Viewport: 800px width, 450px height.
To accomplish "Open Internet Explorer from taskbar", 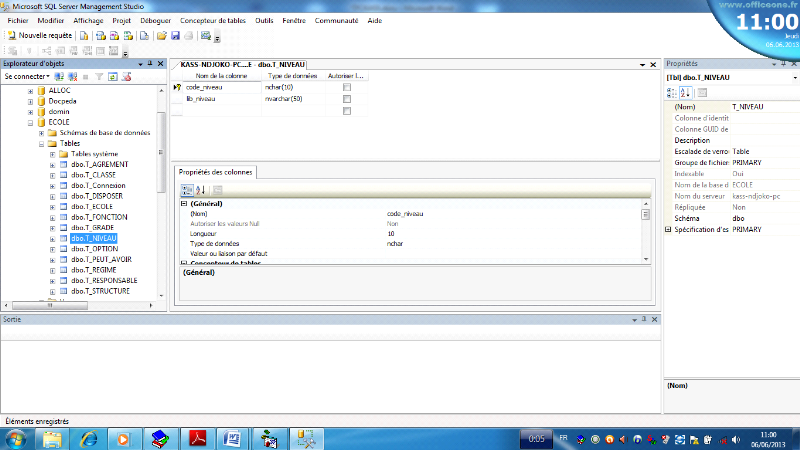I will click(x=89, y=439).
